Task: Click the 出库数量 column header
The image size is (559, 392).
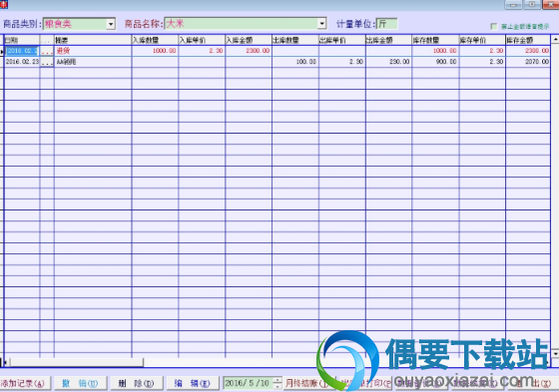Action: click(x=295, y=40)
